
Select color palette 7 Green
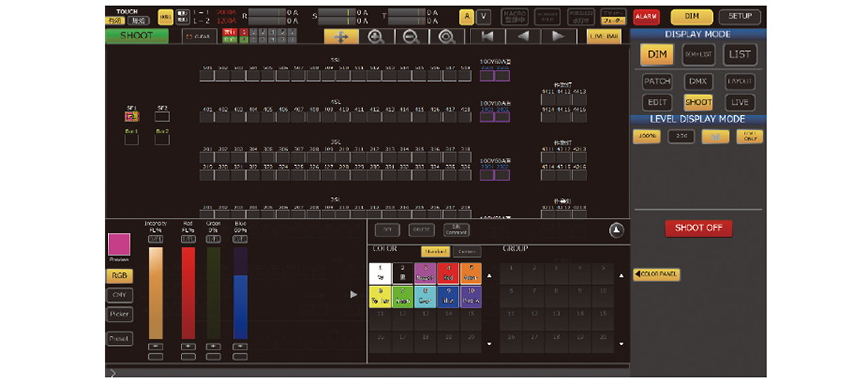(x=402, y=297)
